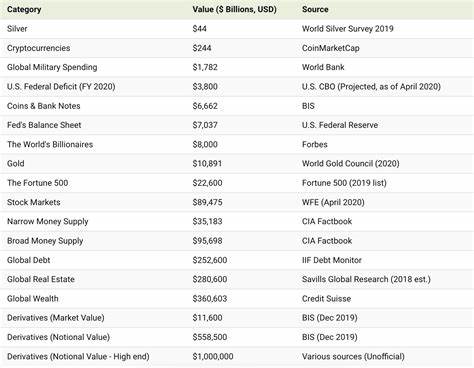Select the U.S. Federal Deficit (FY 2020) cell
The width and height of the screenshot is (474, 368).
61,87
